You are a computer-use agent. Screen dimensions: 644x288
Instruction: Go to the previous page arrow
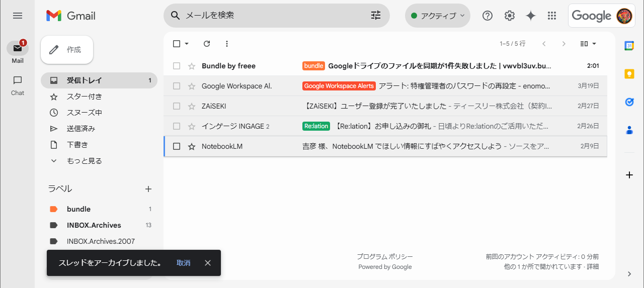544,44
